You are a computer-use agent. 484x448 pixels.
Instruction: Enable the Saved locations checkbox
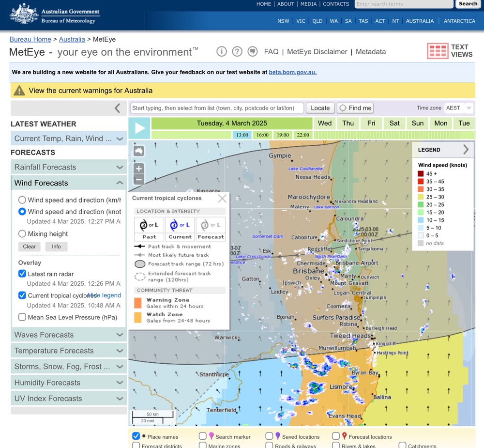point(269,436)
